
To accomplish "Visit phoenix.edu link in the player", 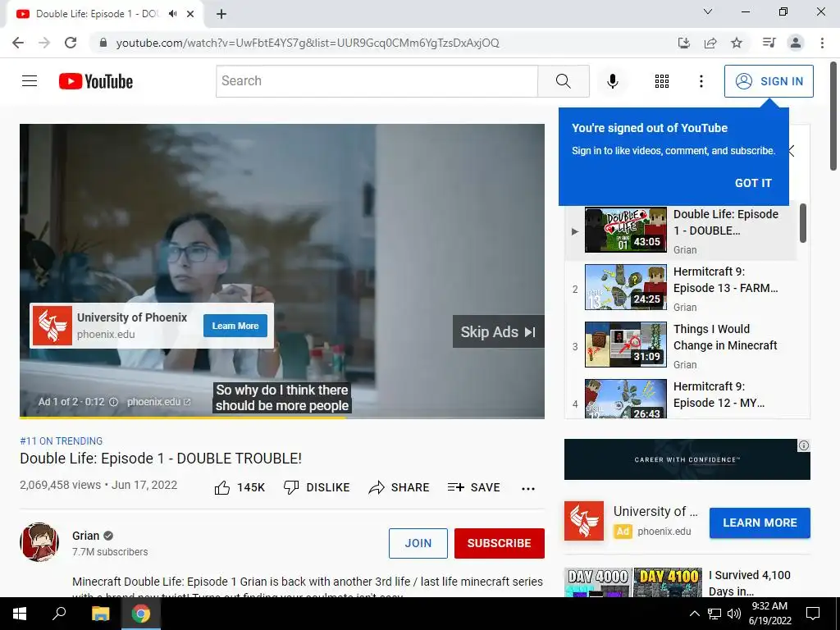I will coord(158,402).
